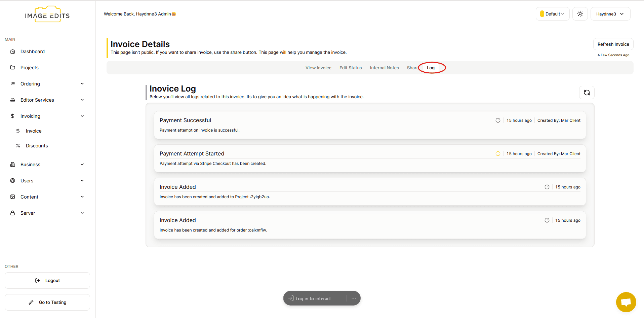Open the Haydnne3 user dropdown

[610, 14]
